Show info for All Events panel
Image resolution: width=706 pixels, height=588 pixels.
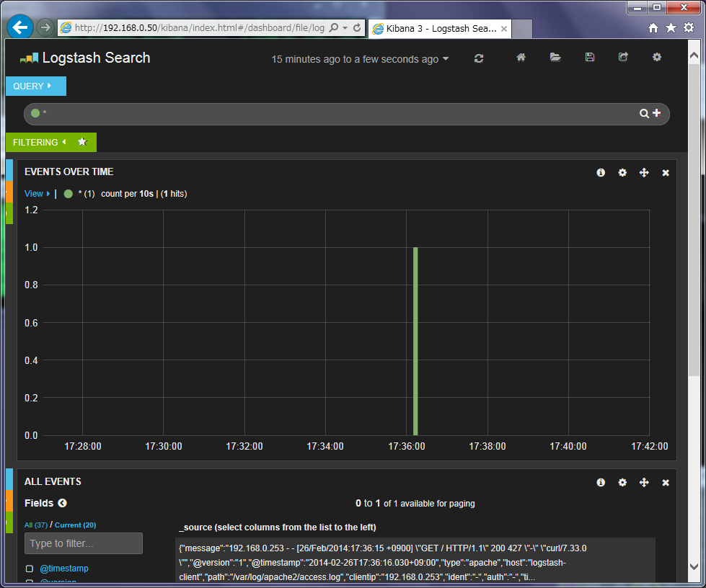[x=601, y=482]
